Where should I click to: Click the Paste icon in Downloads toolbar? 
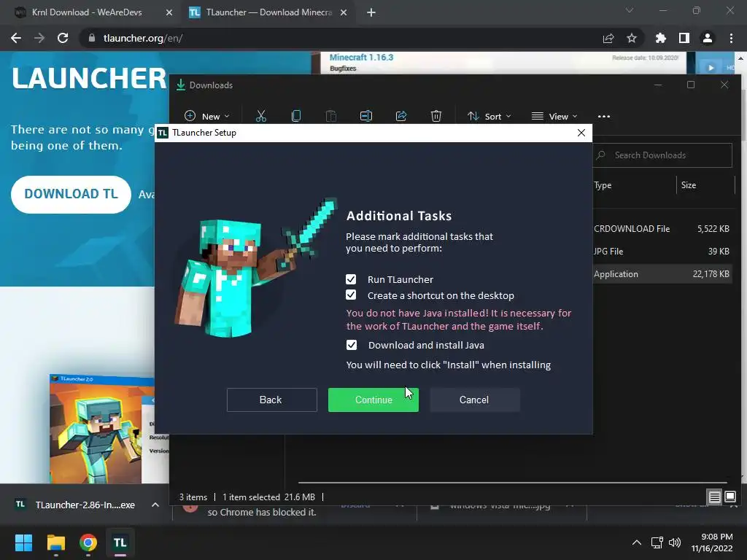331,116
